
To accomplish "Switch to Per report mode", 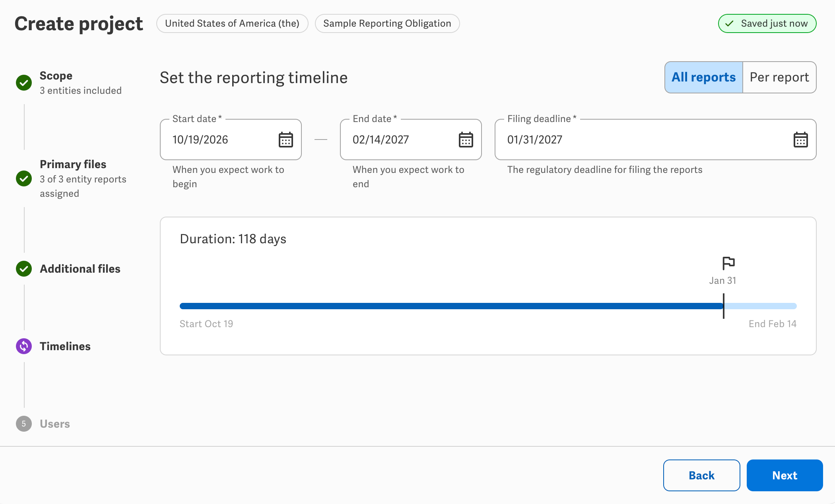I will coord(779,77).
